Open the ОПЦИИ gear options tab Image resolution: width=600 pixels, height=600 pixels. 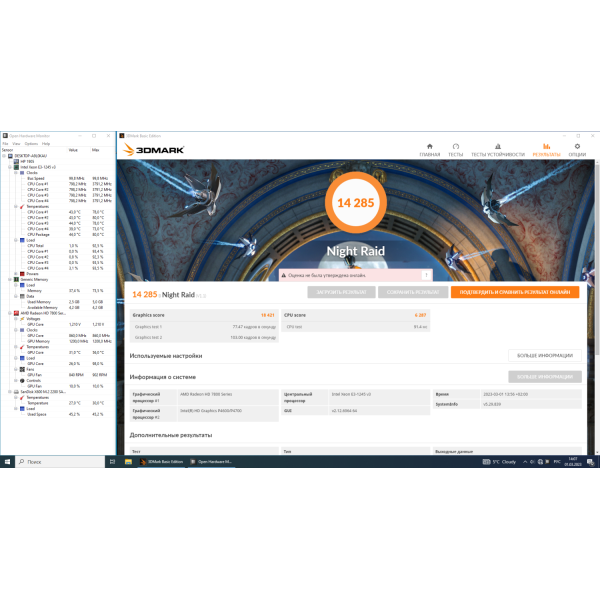click(x=577, y=150)
